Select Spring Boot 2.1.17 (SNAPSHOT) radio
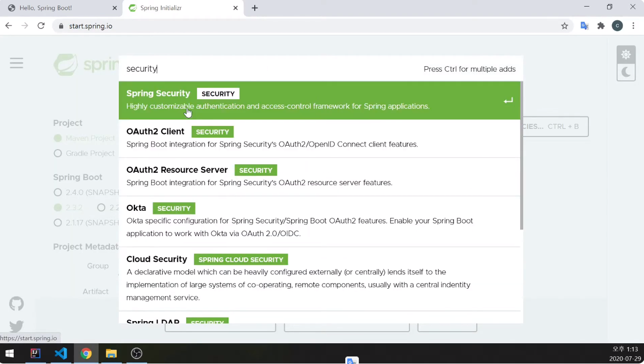 (58, 222)
